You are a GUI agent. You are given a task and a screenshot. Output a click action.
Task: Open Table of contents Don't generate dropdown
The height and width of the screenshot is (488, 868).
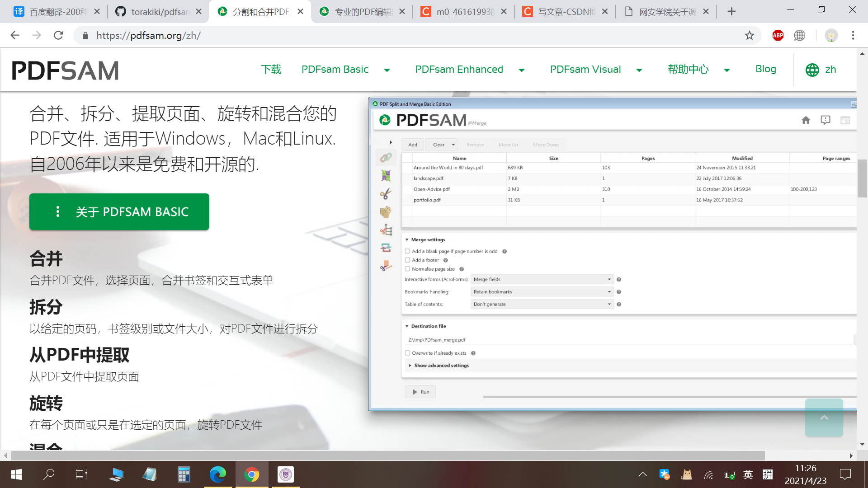(x=542, y=304)
